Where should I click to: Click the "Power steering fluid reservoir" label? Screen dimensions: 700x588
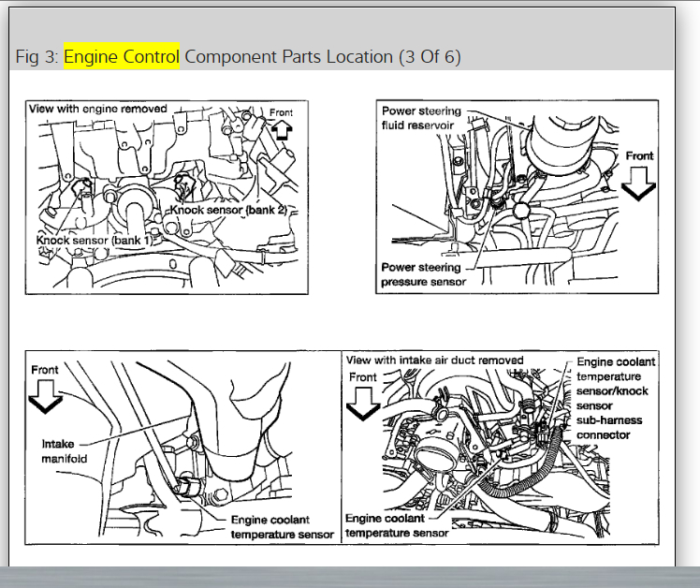tap(421, 118)
